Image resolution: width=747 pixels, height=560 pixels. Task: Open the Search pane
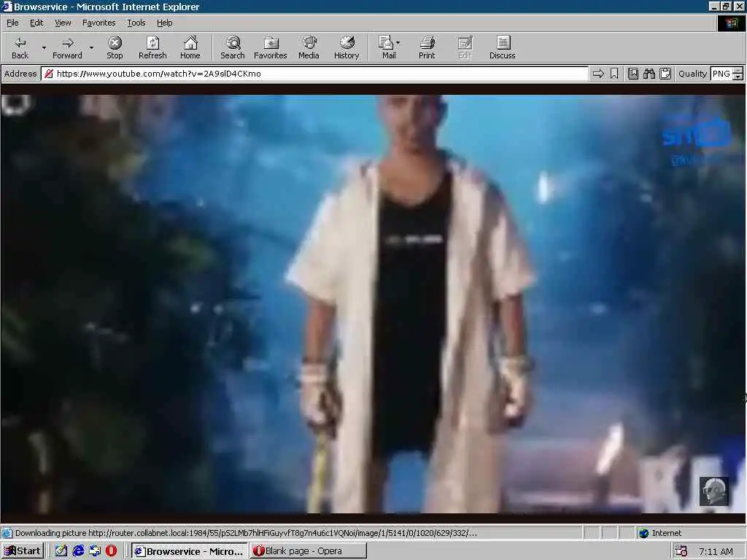233,47
